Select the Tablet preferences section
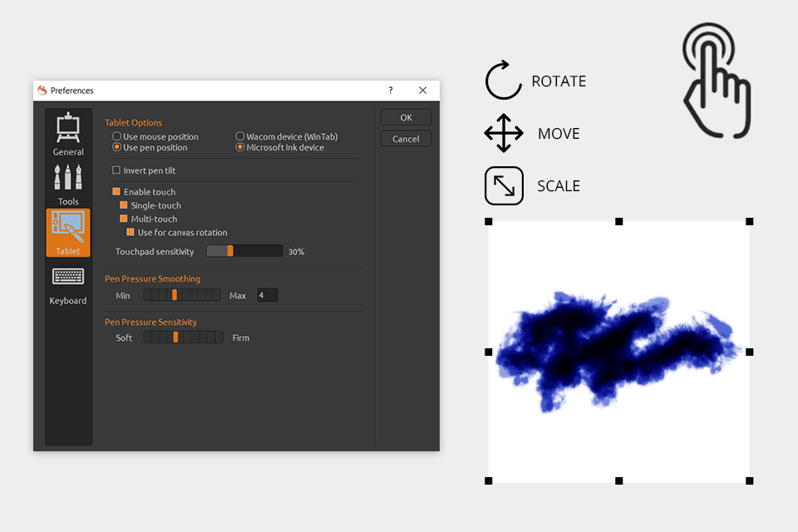 pyautogui.click(x=68, y=233)
